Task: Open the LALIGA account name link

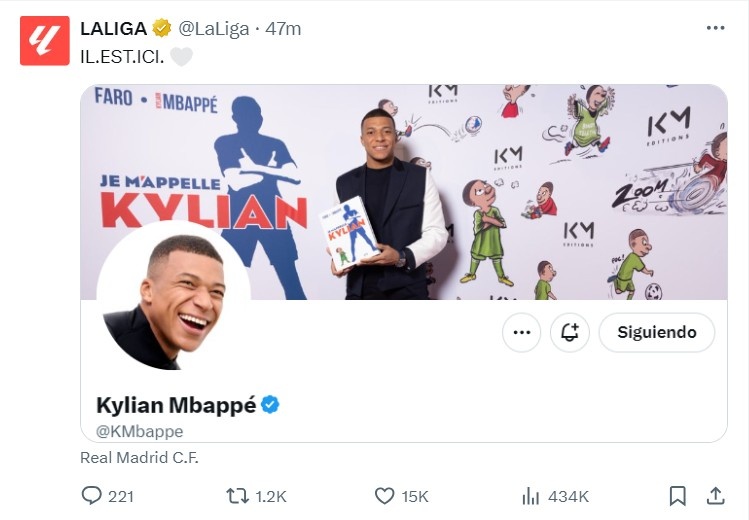Action: point(113,29)
